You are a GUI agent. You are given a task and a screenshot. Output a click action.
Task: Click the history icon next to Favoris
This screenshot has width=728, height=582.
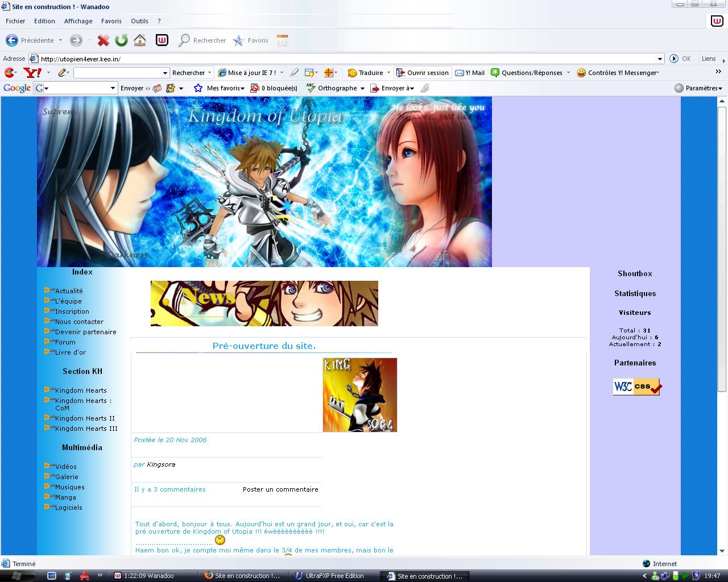tap(283, 40)
